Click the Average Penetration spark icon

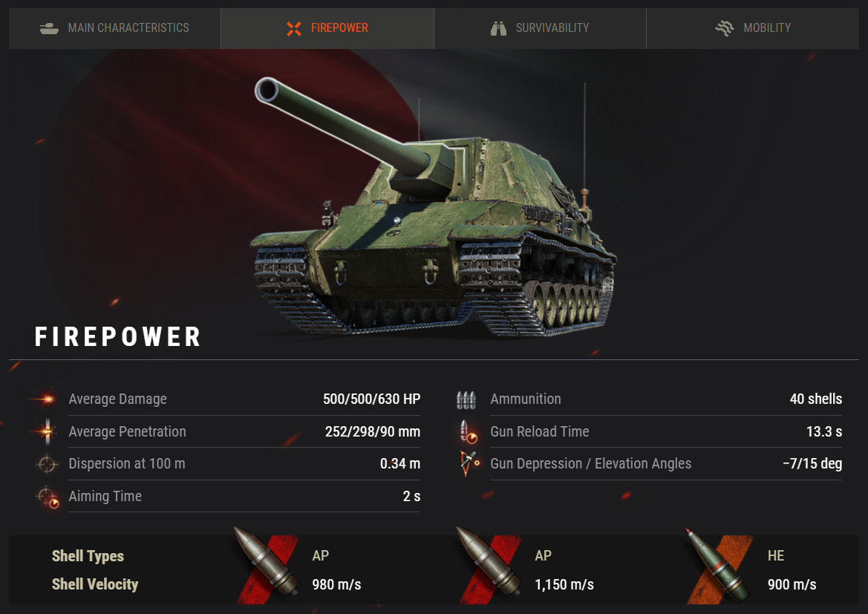point(47,431)
